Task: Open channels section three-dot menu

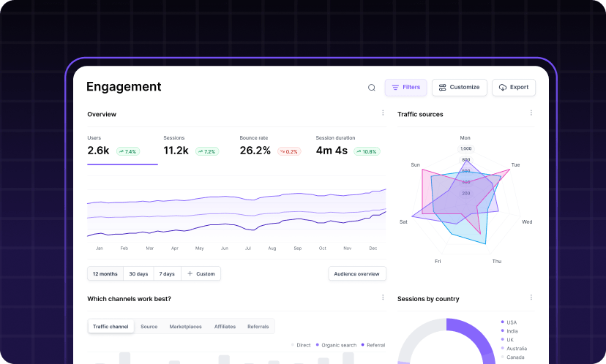Action: pyautogui.click(x=383, y=297)
